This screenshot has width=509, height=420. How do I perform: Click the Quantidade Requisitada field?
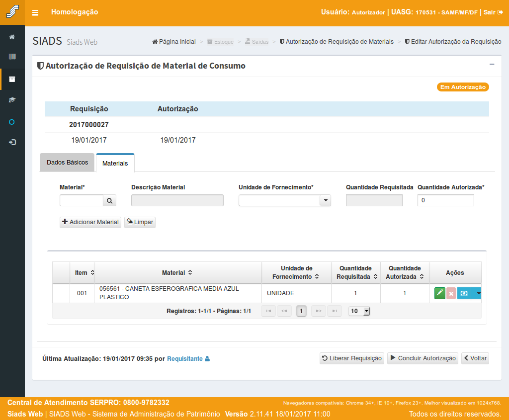[374, 200]
